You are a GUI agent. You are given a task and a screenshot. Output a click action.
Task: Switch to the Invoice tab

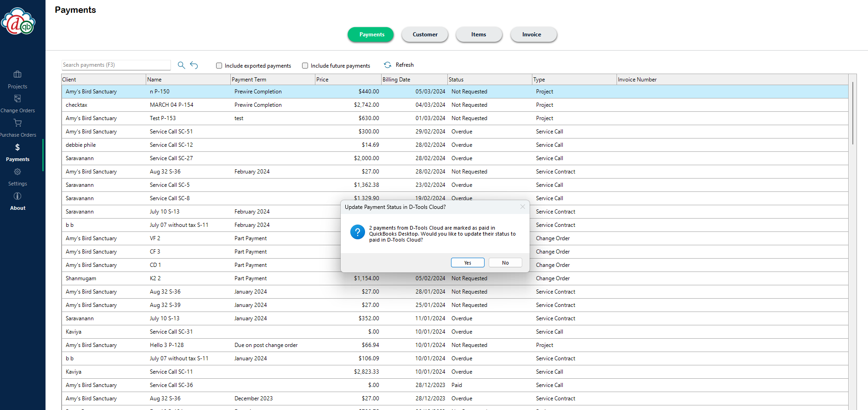533,35
